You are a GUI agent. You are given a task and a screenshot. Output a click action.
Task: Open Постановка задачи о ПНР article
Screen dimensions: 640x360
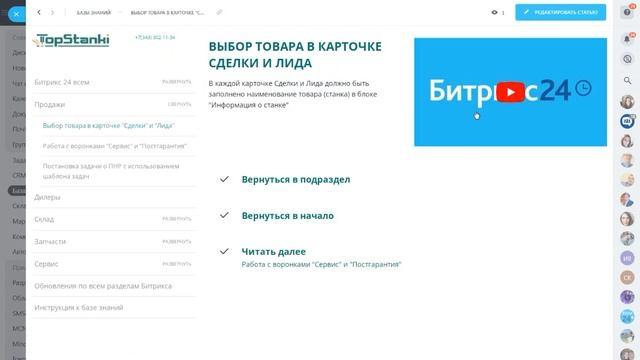pos(111,171)
